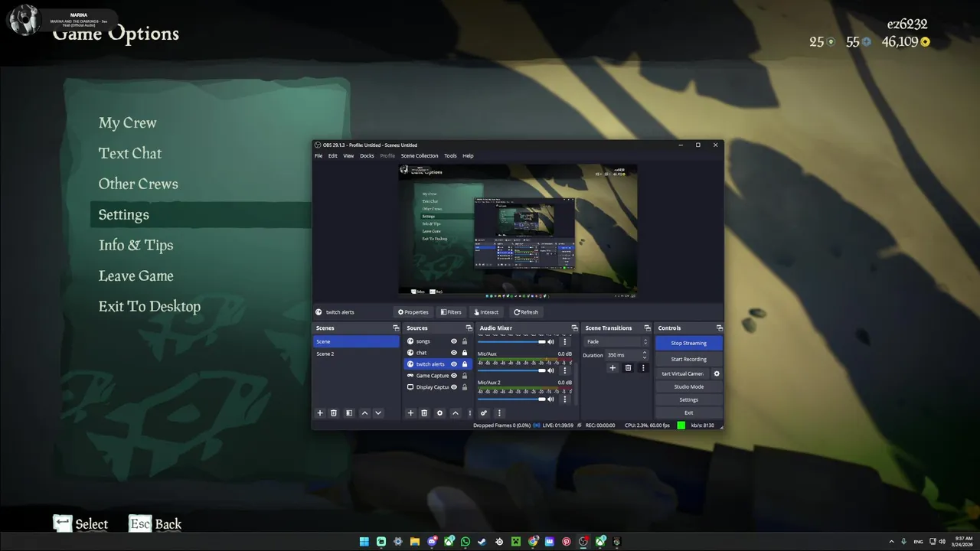The image size is (980, 551).
Task: Open the File menu in OBS
Action: tap(318, 156)
